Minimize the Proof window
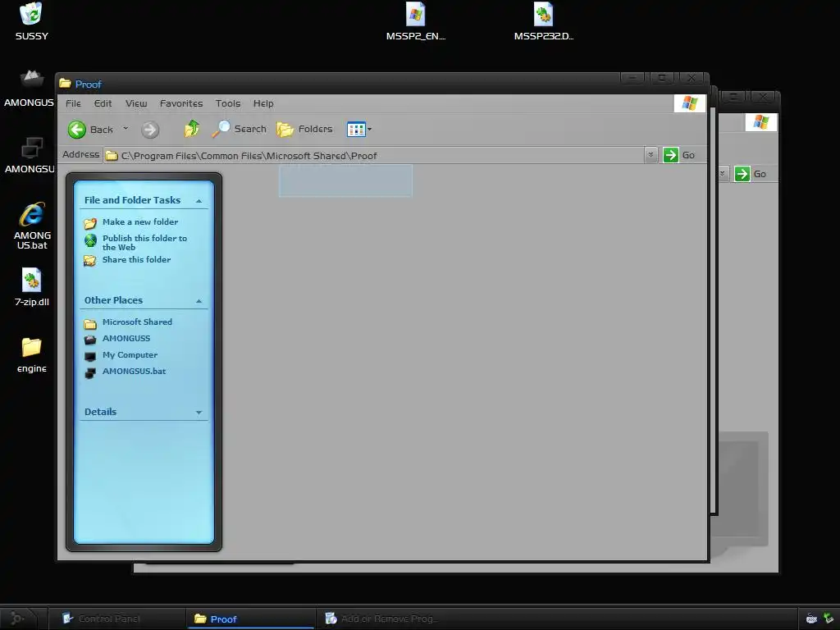The width and height of the screenshot is (840, 630). [632, 78]
